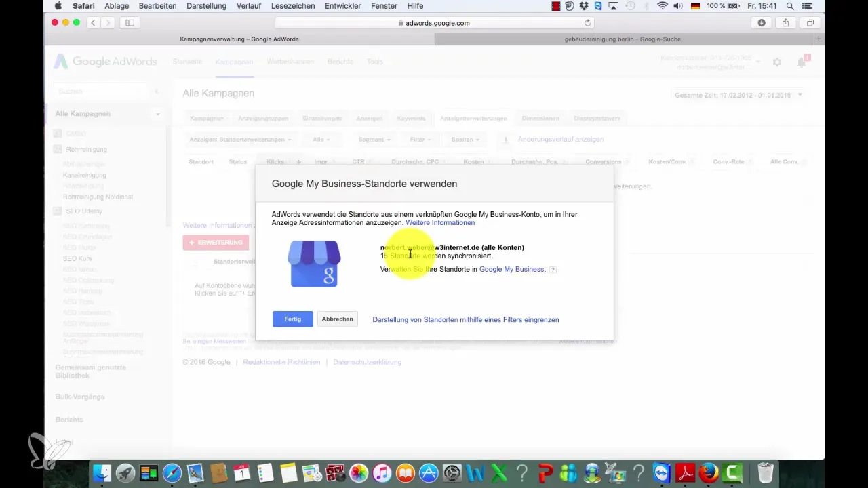868x488 pixels.
Task: Select the Anzeigenerweiterungen tab
Action: point(473,118)
